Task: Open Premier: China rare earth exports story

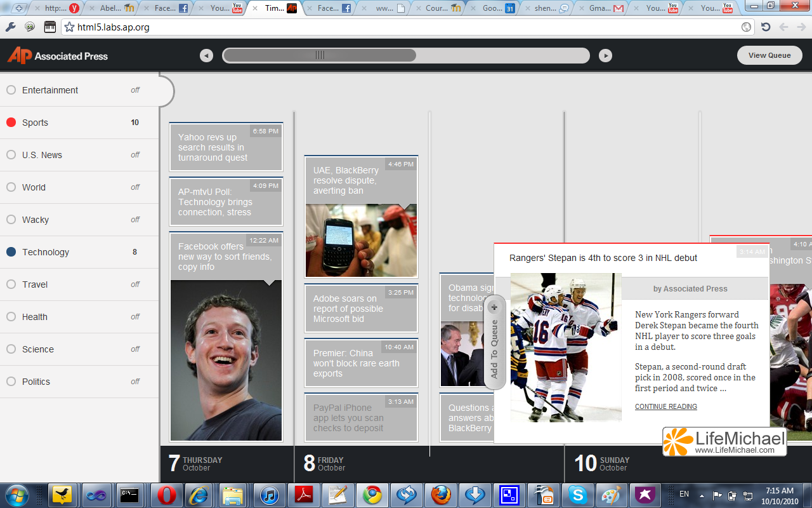Action: pos(361,363)
